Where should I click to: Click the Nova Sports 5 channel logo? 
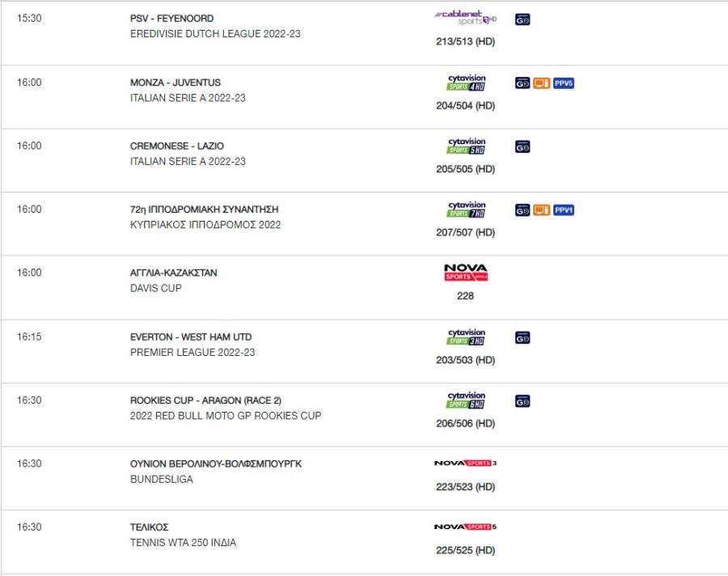click(466, 527)
